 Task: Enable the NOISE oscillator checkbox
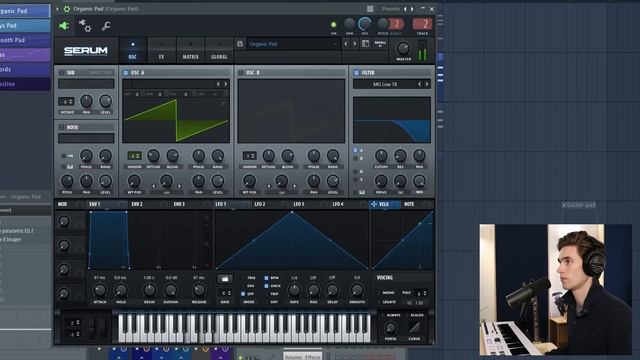tap(62, 127)
